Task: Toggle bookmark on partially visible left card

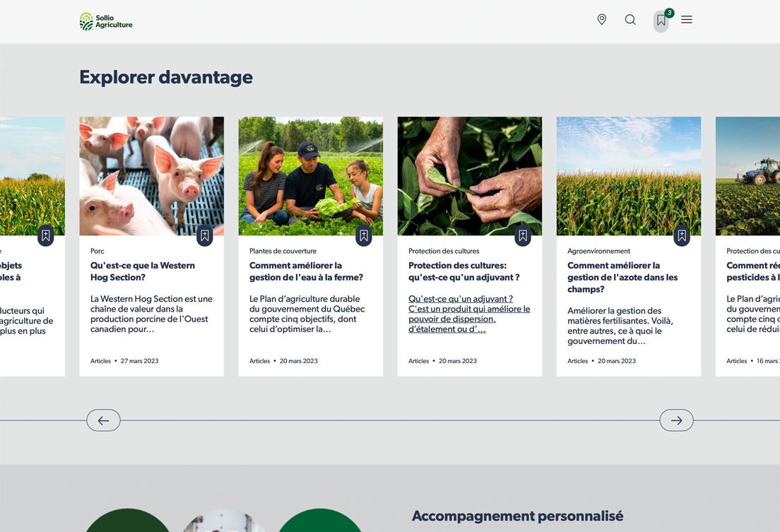Action: [46, 236]
